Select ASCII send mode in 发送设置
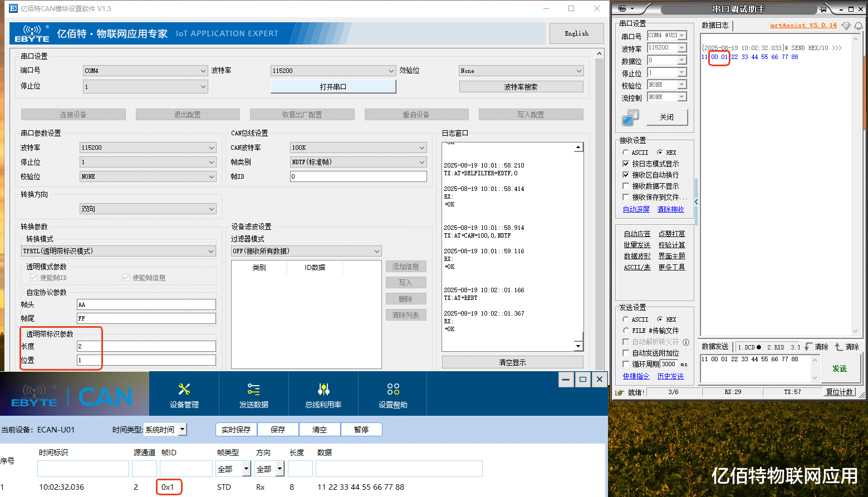 626,319
